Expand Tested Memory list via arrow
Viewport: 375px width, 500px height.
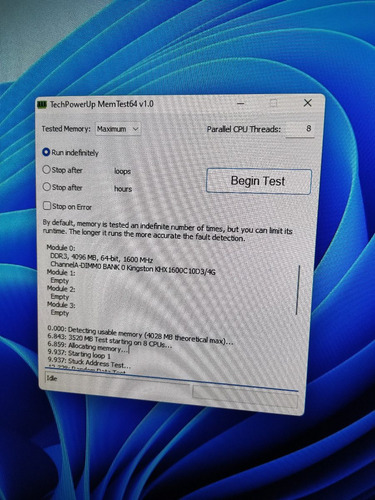135,129
